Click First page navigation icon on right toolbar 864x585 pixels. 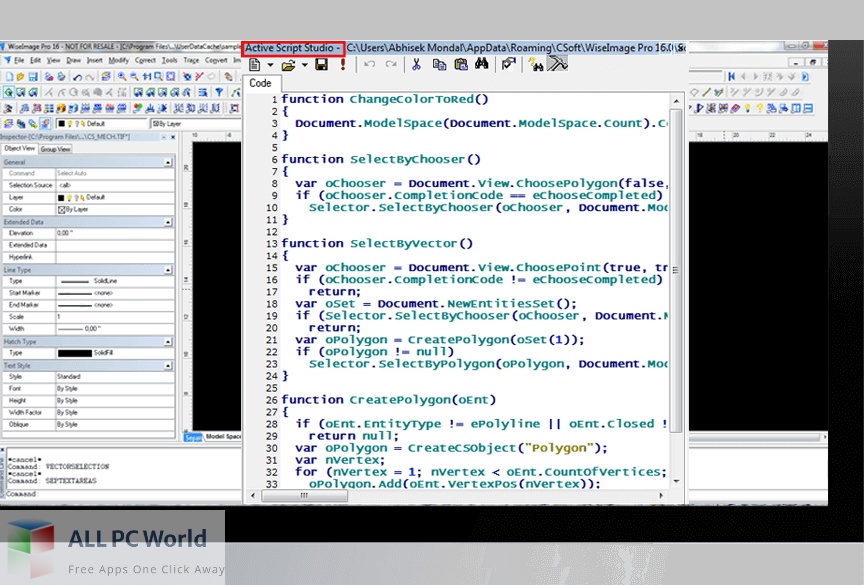pos(731,77)
